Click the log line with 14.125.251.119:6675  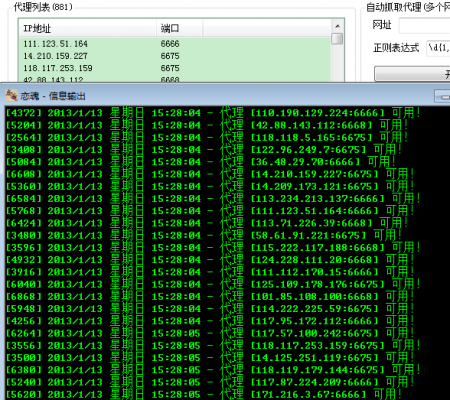pyautogui.click(x=210, y=358)
